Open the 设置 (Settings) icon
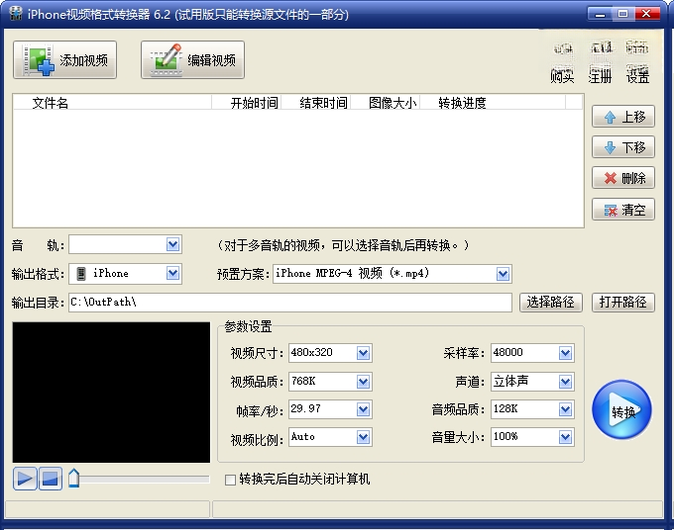674x530 pixels. coord(637,63)
